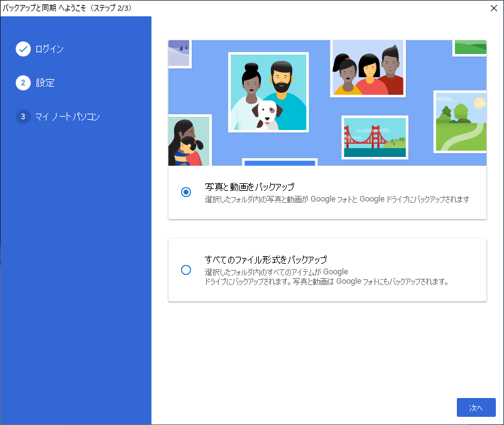Click the park path landscape photo
This screenshot has height=425, width=504.
[x=460, y=122]
